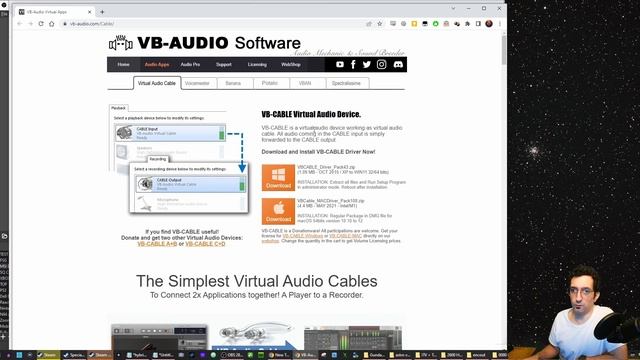Click the Windows Download button for VBCABLE driver
640x360 pixels.
tap(278, 178)
